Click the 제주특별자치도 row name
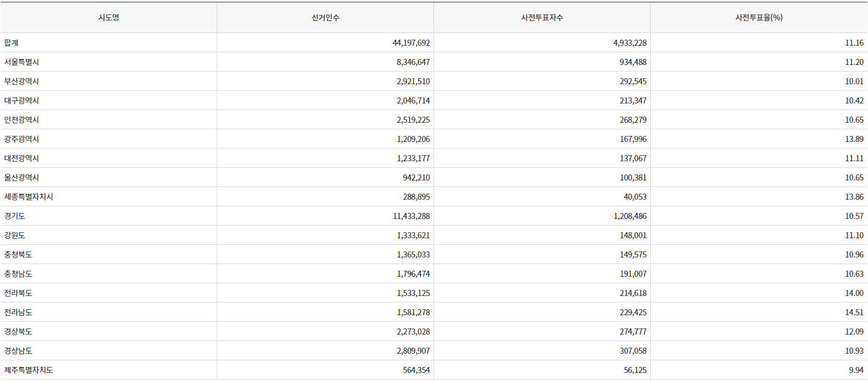This screenshot has height=382, width=868. click(28, 370)
